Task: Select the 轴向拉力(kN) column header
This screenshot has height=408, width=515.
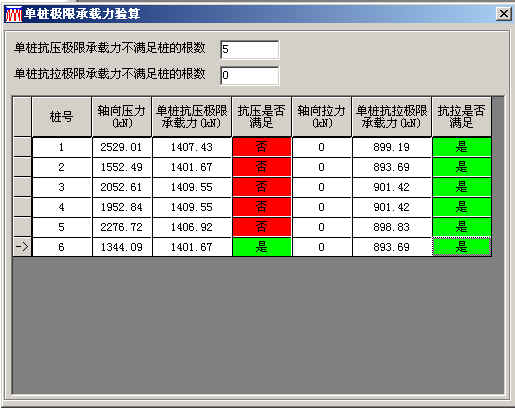Action: click(322, 117)
